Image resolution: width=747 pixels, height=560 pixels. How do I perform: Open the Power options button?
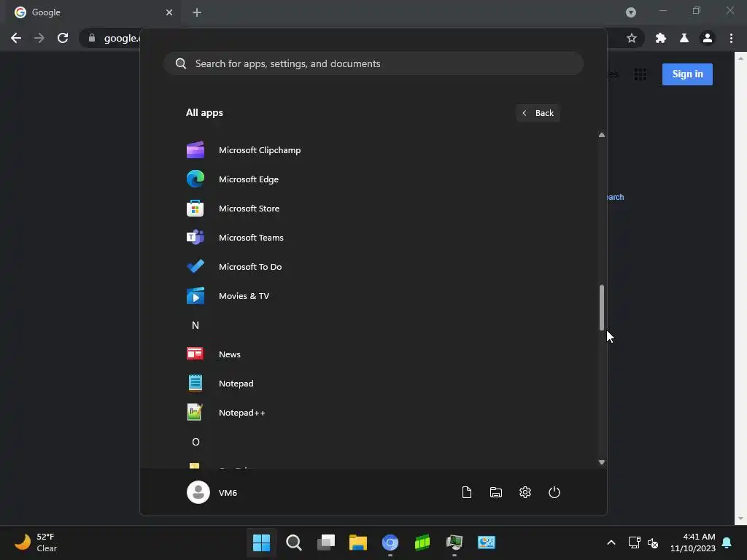click(554, 492)
